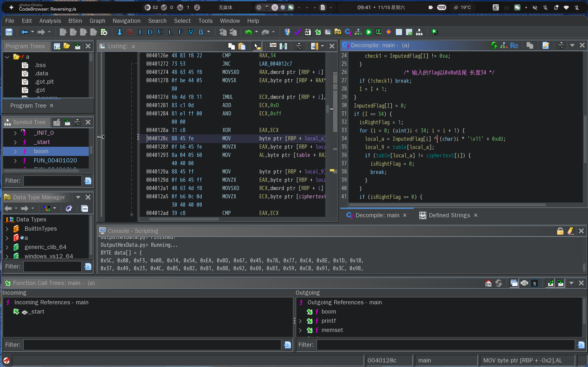Toggle the listing mouse hover mode button
588x367 pixels.
click(x=257, y=46)
